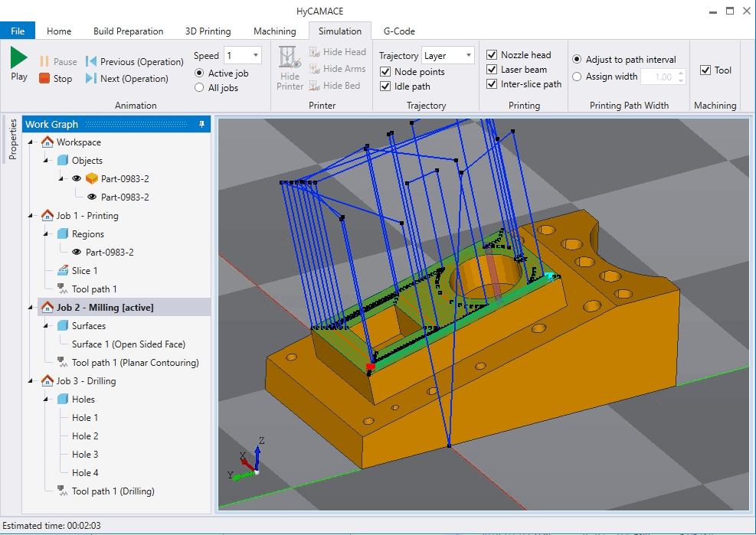Toggle visibility of parent Part-0983-2 object

pos(76,178)
